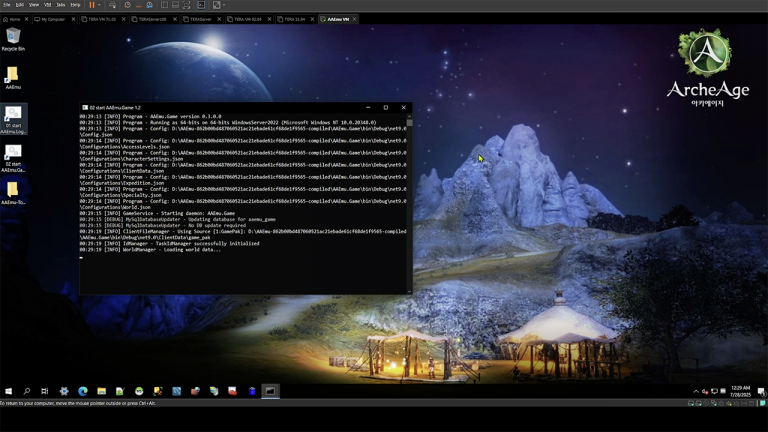768x432 pixels.
Task: Select the active console window taskbar button
Action: pos(270,391)
